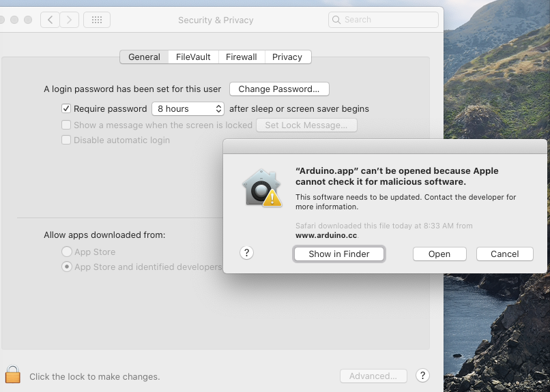
Task: Click the 'This software needs to be updated' message
Action: click(x=406, y=202)
